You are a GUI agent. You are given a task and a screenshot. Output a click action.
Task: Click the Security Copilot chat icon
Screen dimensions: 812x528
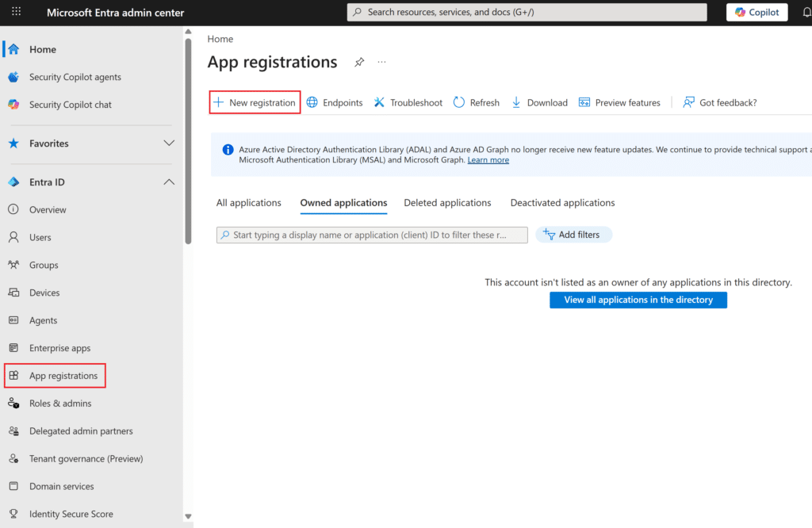point(13,105)
